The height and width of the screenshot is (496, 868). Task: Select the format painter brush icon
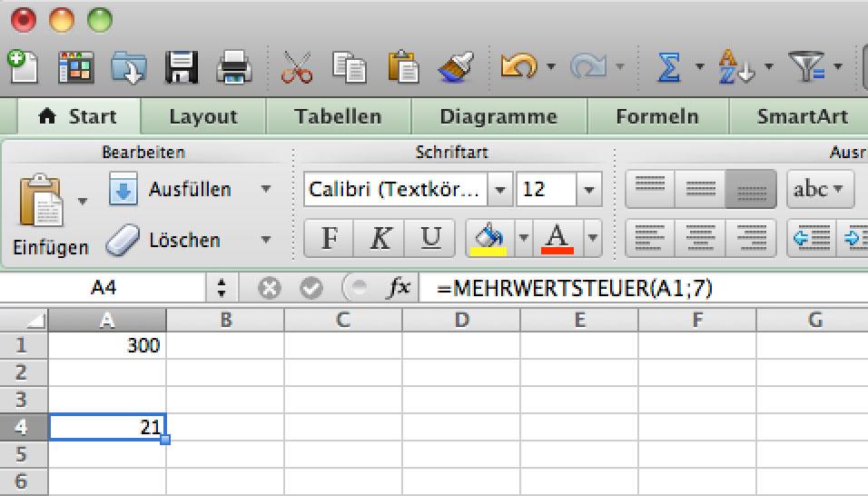click(x=456, y=67)
